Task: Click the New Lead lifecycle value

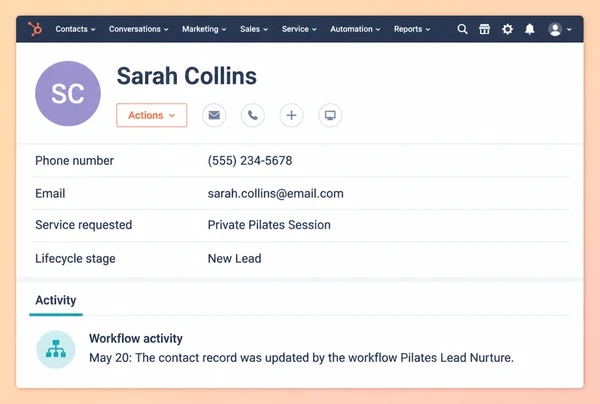Action: [235, 259]
